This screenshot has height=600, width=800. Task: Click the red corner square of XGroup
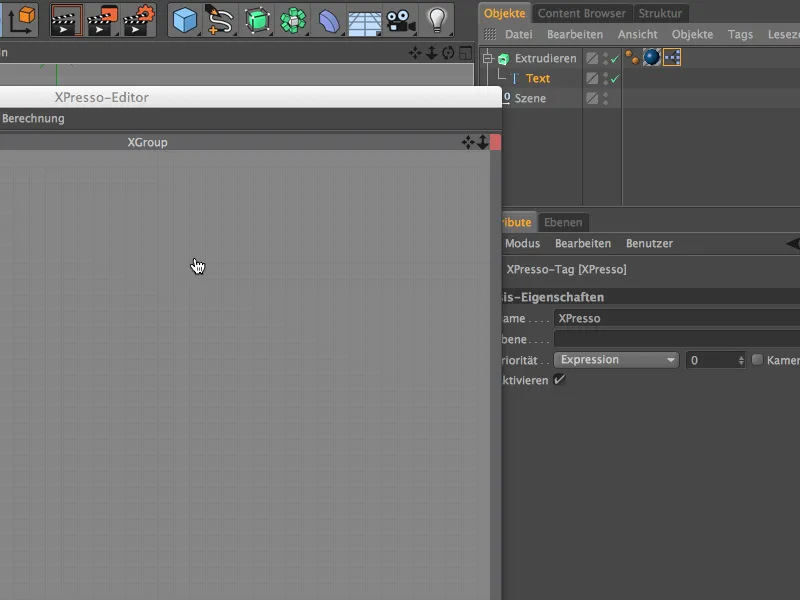[x=495, y=142]
